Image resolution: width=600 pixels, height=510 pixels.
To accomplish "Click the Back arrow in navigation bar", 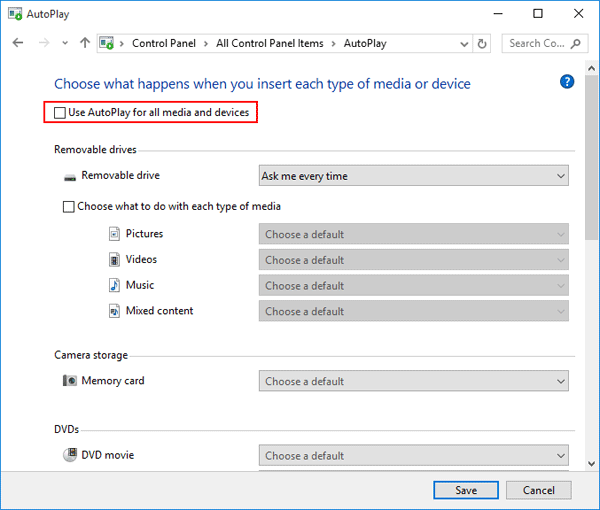I will click(x=18, y=44).
